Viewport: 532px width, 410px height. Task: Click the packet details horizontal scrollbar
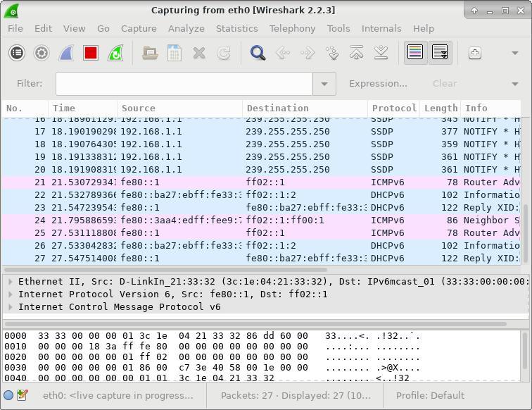coord(255,324)
